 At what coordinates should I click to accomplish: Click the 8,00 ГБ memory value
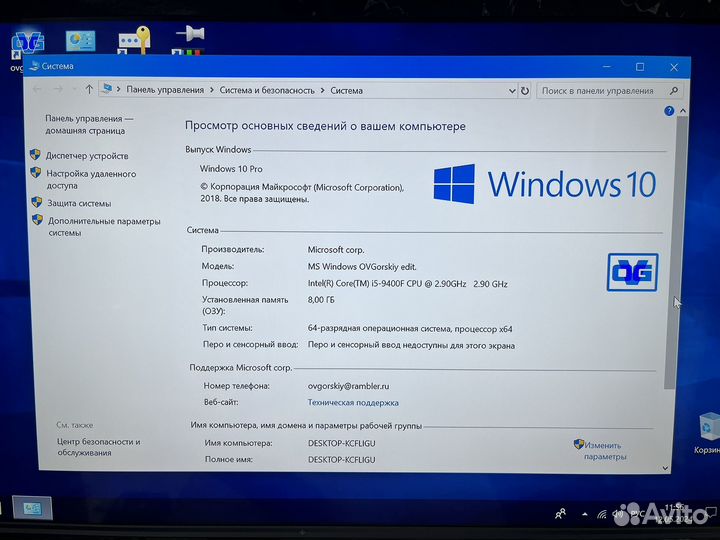[321, 300]
